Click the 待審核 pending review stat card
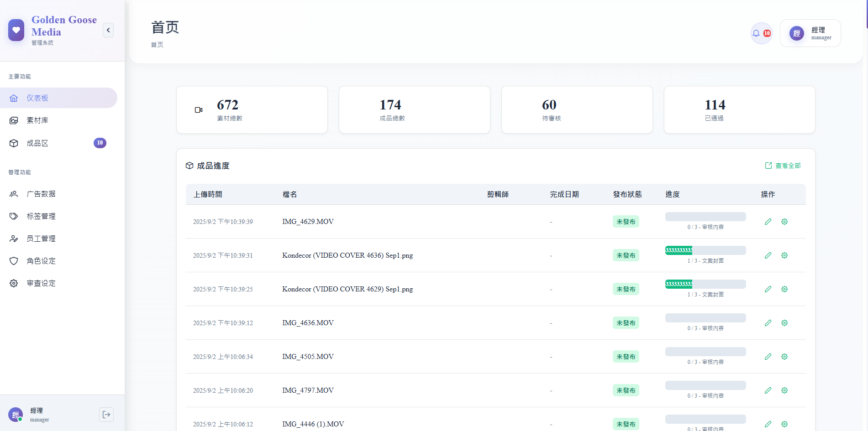868x431 pixels. pyautogui.click(x=577, y=109)
